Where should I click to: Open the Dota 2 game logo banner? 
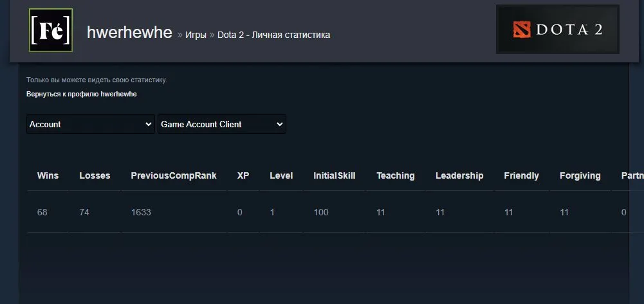(557, 29)
